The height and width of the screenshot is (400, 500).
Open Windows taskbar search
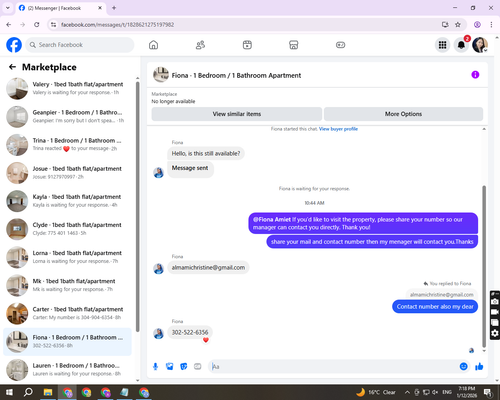coord(28,392)
